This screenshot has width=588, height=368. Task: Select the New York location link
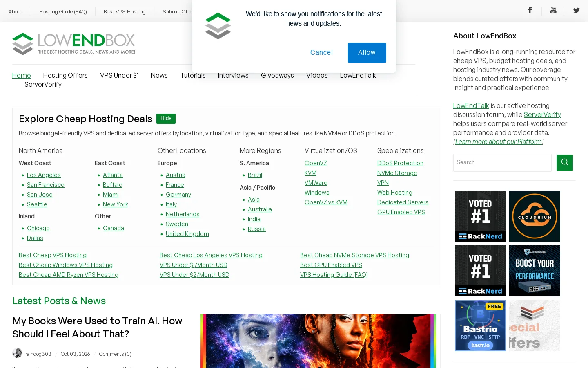[x=116, y=204]
